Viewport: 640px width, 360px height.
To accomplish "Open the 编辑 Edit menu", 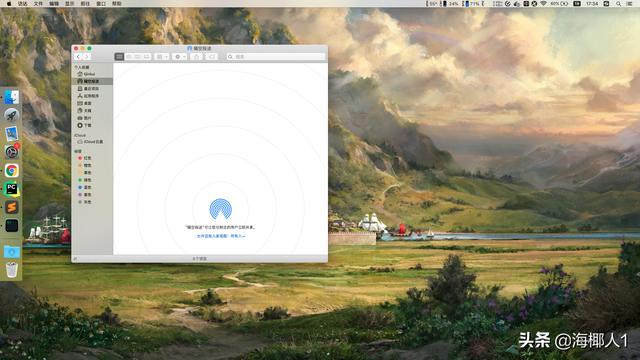I will [x=54, y=4].
